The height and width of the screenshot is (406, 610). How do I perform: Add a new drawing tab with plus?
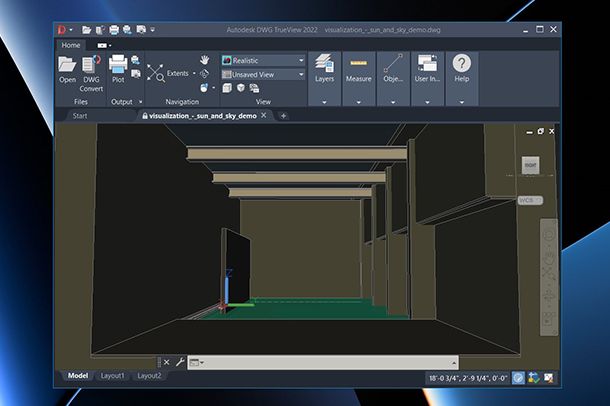pos(283,116)
